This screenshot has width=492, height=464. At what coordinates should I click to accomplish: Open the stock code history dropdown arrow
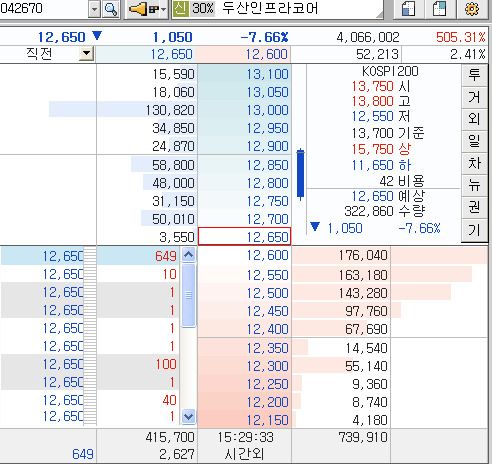point(94,9)
